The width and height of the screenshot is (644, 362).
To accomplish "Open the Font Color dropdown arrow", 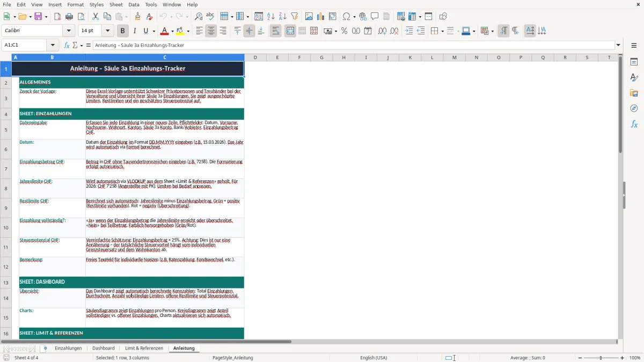I will tap(173, 31).
